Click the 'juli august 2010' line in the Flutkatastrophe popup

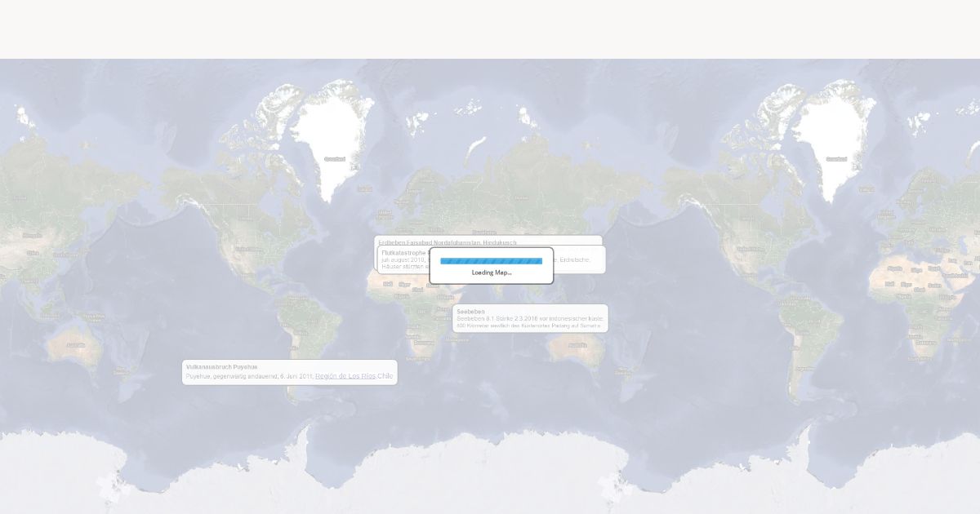click(x=405, y=259)
